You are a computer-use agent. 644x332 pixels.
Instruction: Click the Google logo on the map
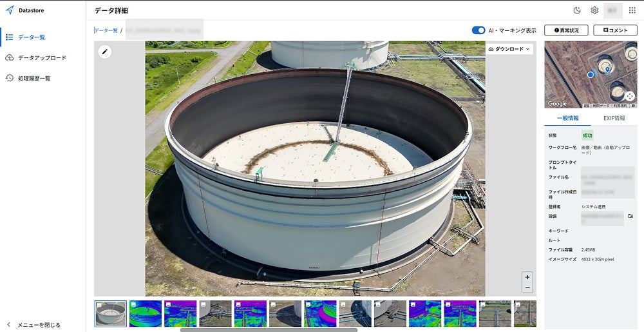[x=557, y=104]
